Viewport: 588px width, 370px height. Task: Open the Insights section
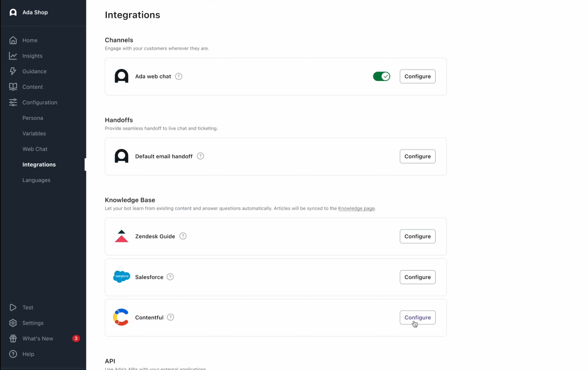pyautogui.click(x=32, y=56)
